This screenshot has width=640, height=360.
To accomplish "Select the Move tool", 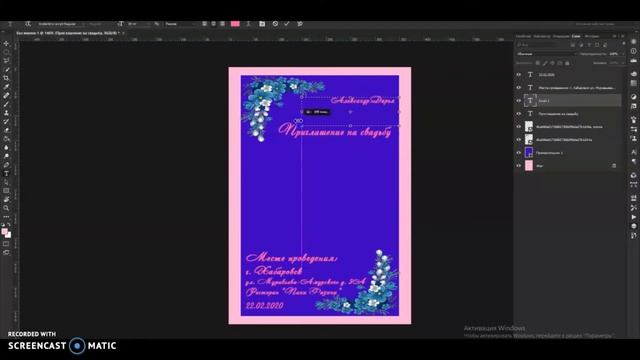I will click(6, 43).
